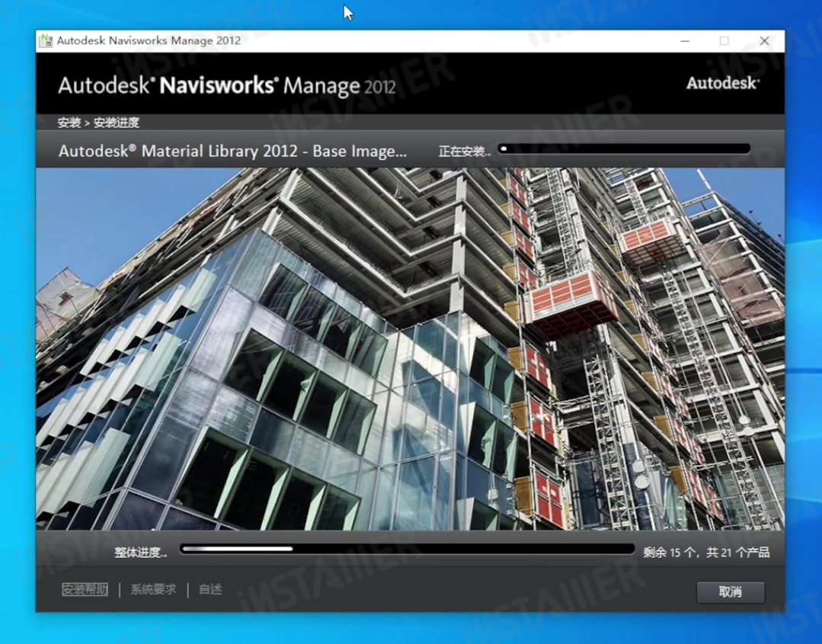Open the 自述 readme link
Screen dimensions: 822x644
210,589
